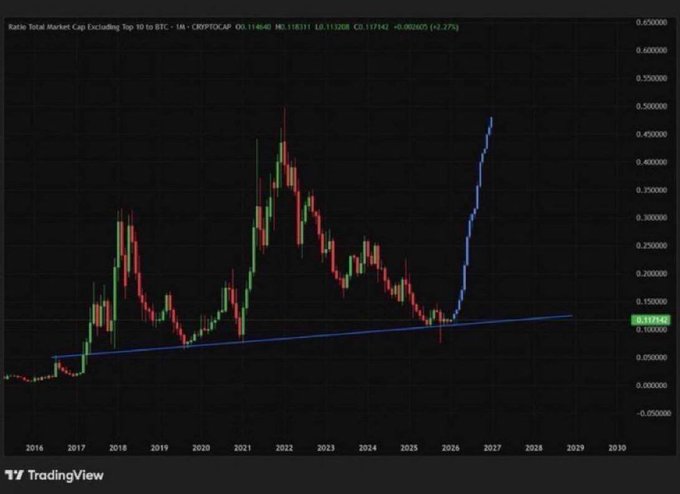Image resolution: width=680 pixels, height=494 pixels.
Task: Click the 2018 label on time axis
Action: [118, 448]
